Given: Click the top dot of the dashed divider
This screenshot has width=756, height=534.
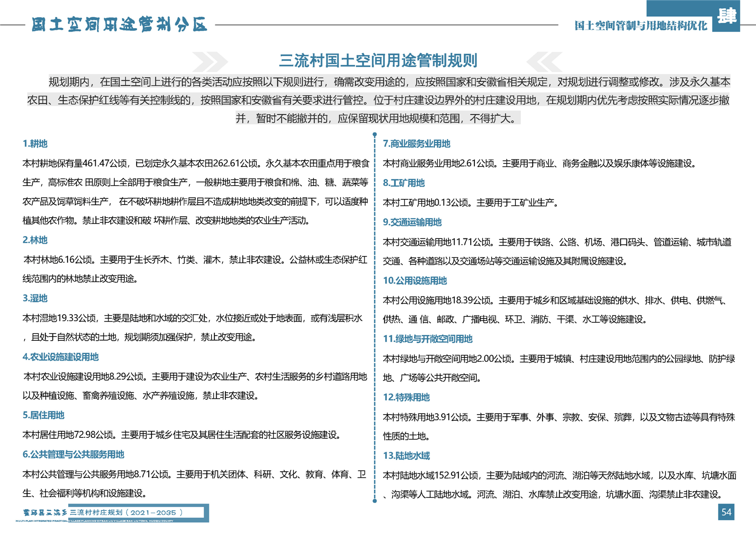Looking at the screenshot, I should (x=375, y=135).
